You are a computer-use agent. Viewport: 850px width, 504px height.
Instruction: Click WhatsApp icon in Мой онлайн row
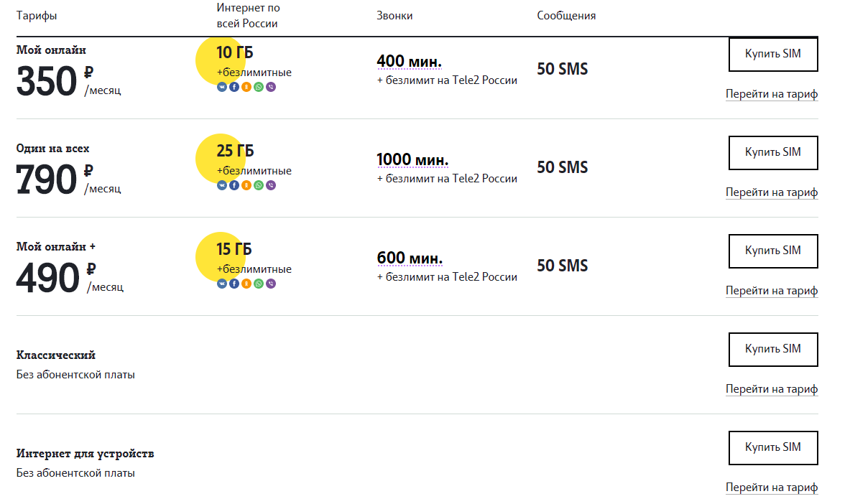click(259, 87)
